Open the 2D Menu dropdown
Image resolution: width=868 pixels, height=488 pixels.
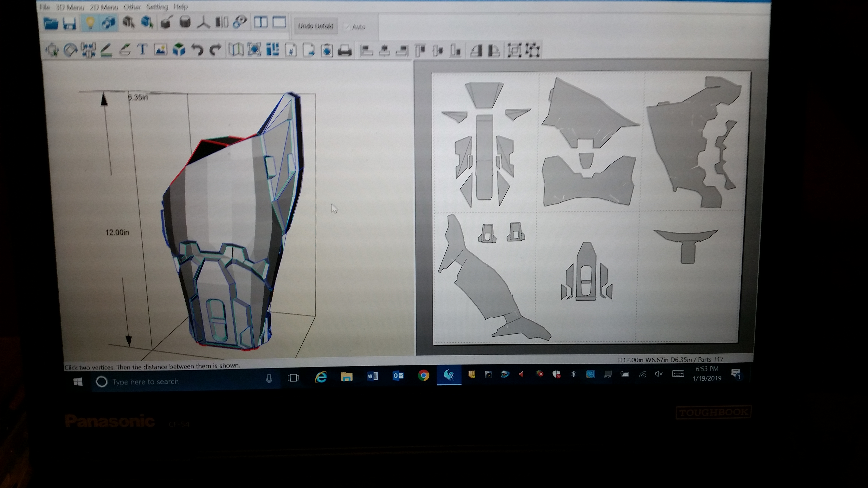(x=104, y=7)
